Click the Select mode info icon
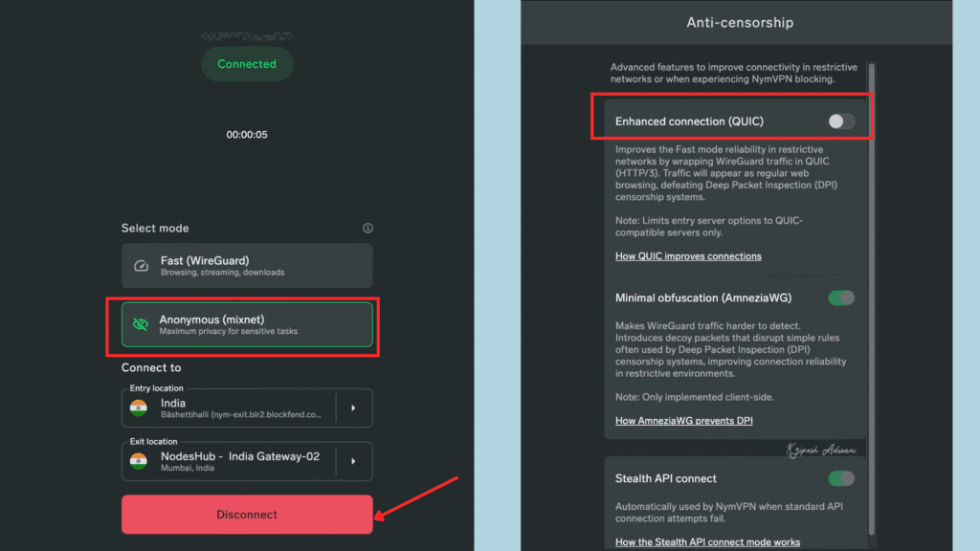The width and height of the screenshot is (980, 551). click(367, 228)
